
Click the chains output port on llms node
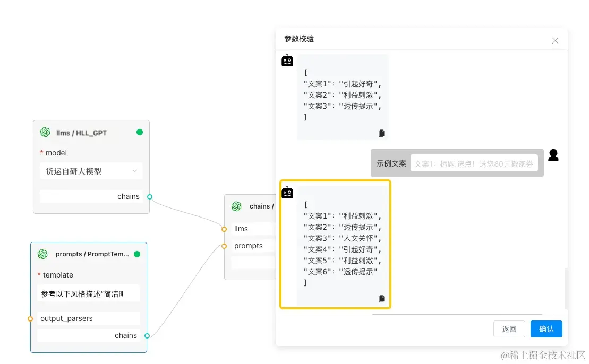click(150, 197)
